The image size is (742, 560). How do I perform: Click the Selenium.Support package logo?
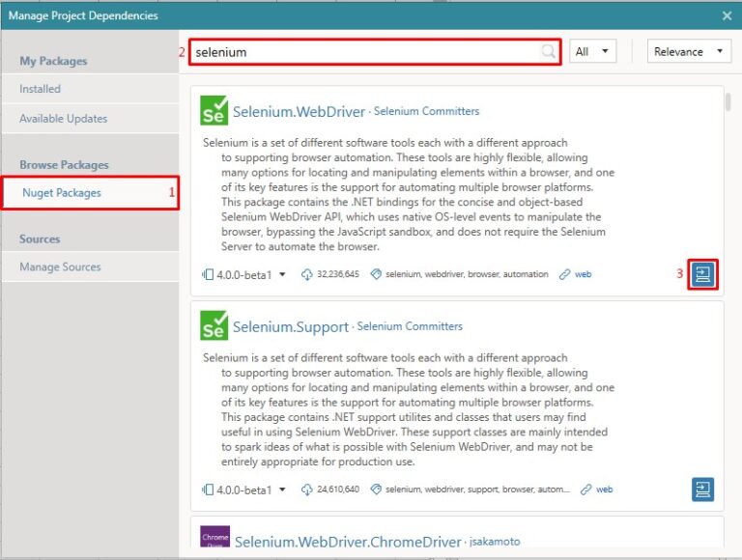click(214, 325)
